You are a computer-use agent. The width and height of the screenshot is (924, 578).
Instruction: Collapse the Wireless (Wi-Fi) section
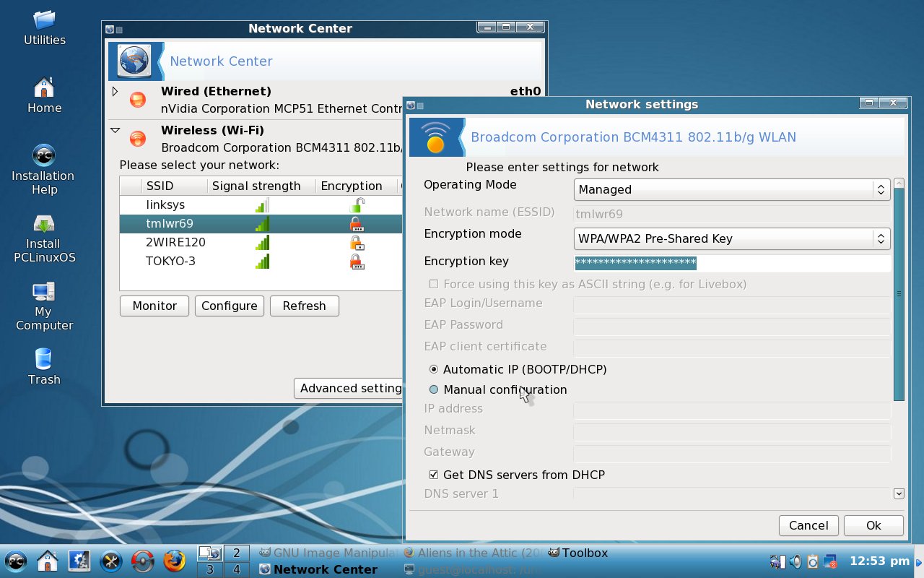(x=115, y=131)
